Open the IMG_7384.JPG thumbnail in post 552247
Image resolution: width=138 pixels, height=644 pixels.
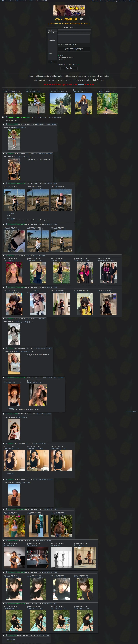[x=14, y=140]
